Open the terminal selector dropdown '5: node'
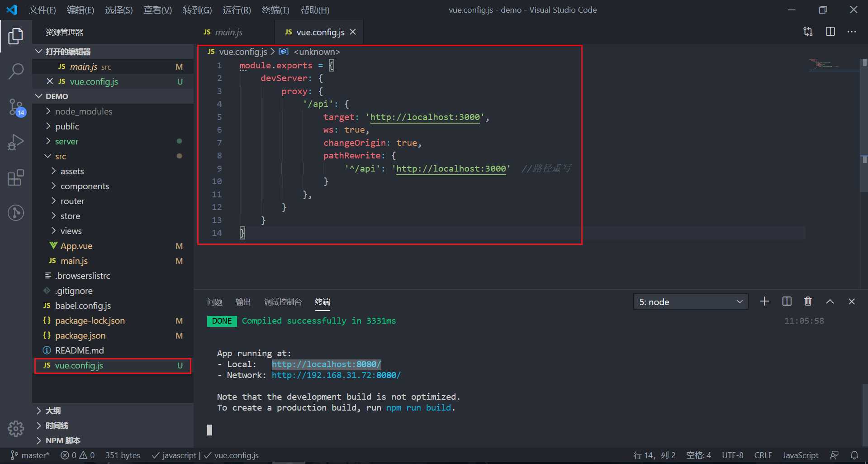The height and width of the screenshot is (464, 868). (691, 302)
